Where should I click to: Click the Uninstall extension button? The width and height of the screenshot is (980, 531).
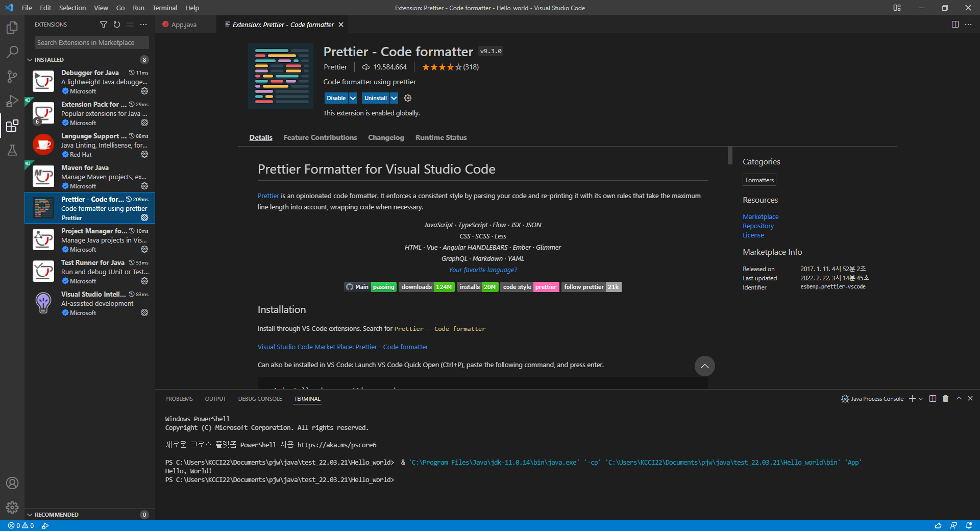[376, 98]
